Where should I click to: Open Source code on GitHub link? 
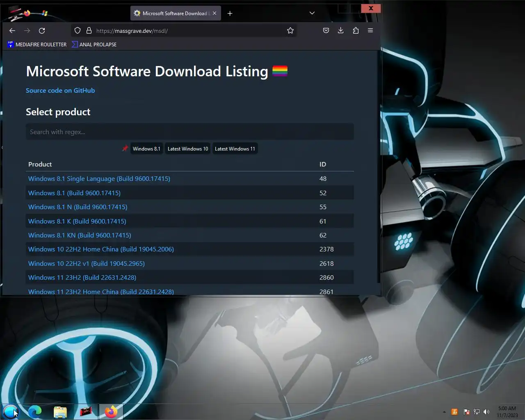click(60, 91)
